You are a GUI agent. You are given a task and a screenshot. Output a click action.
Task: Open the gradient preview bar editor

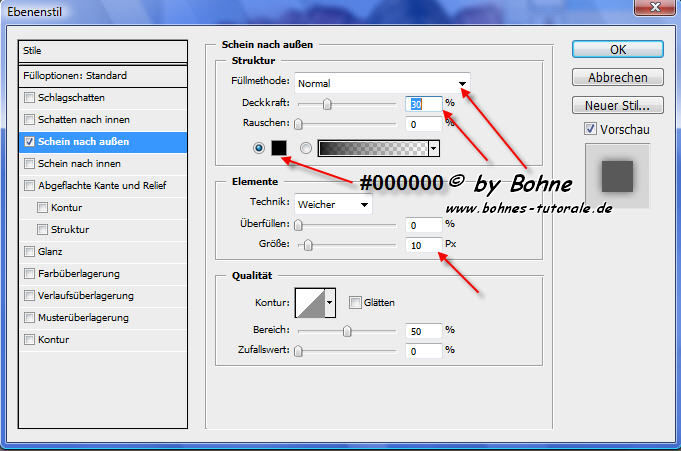371,149
